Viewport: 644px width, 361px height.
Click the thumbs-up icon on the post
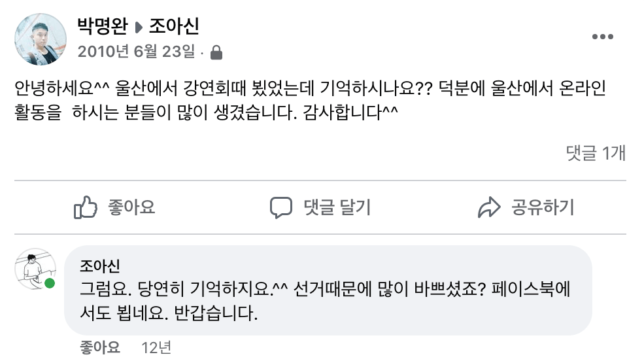(86, 208)
